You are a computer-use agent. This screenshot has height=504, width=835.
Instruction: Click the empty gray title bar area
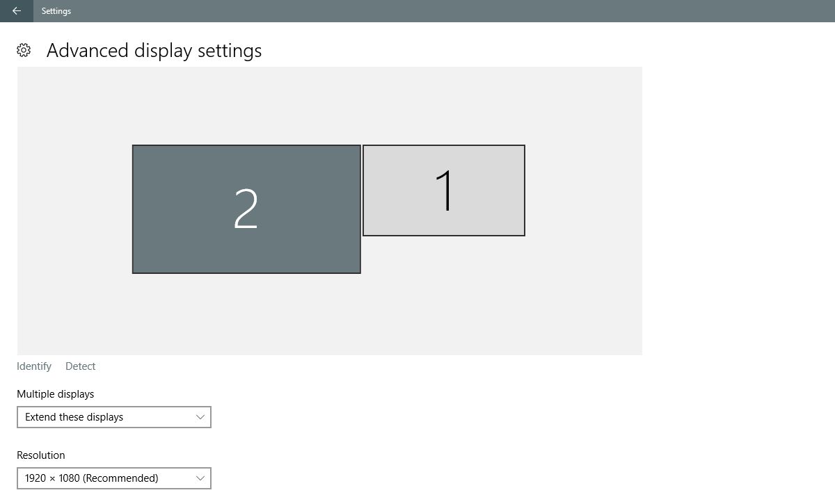[452, 11]
